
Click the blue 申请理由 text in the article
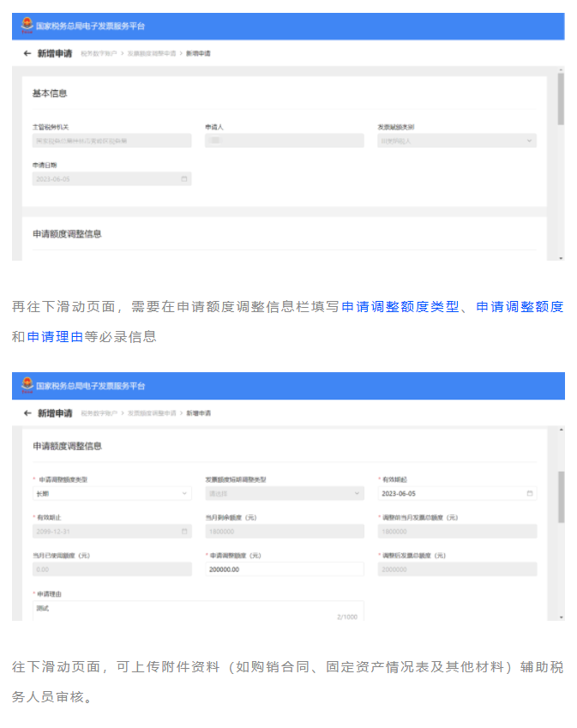[x=55, y=337]
